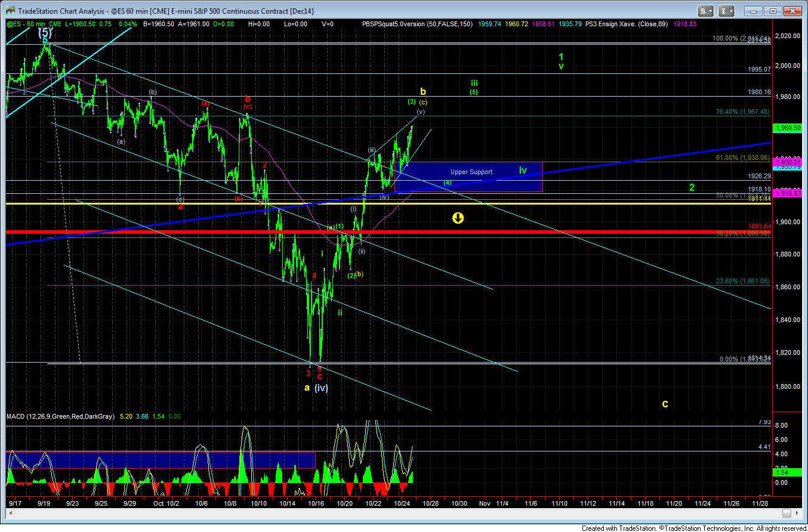The width and height of the screenshot is (808, 532).
Task: Close the Chart Analysis window
Action: pyautogui.click(x=792, y=11)
